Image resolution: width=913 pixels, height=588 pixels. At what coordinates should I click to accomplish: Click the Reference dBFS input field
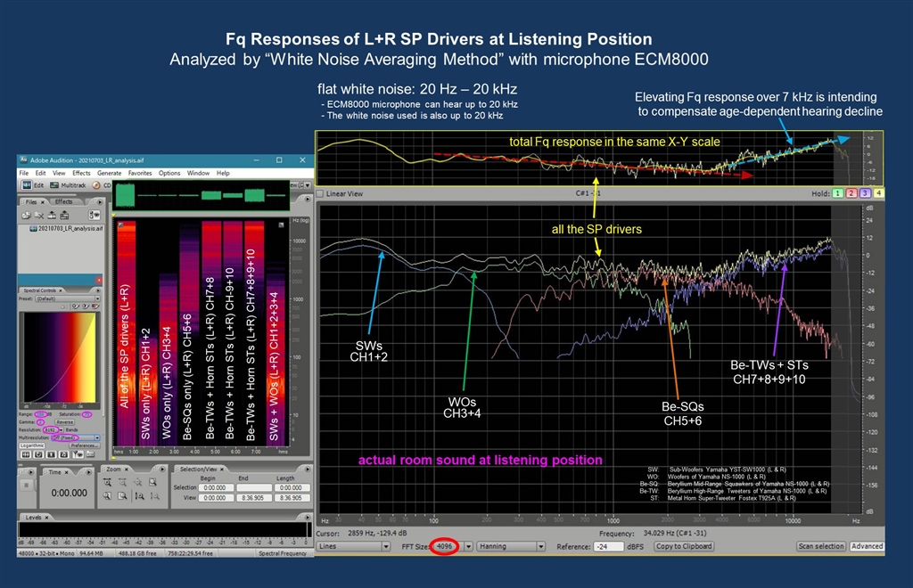[x=609, y=546]
